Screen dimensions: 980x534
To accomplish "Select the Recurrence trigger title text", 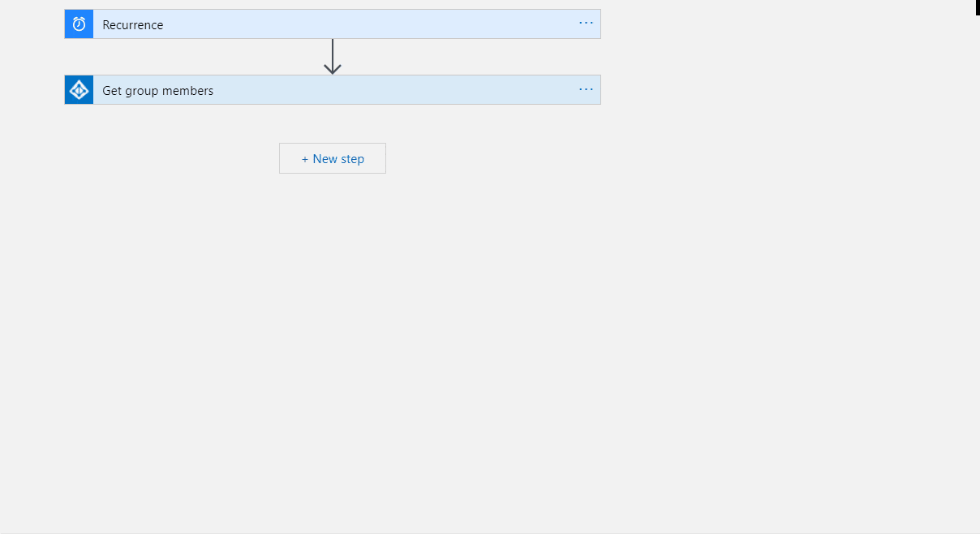I will click(132, 24).
